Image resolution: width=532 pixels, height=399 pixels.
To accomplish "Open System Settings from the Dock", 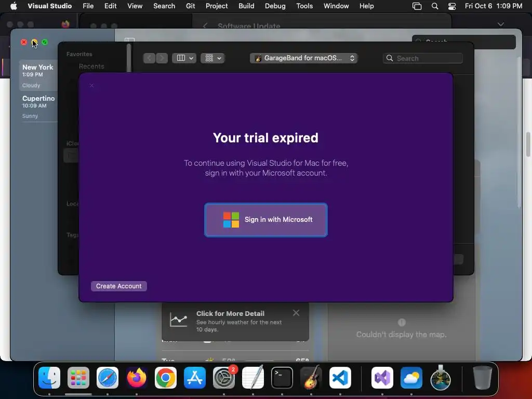I will click(224, 378).
